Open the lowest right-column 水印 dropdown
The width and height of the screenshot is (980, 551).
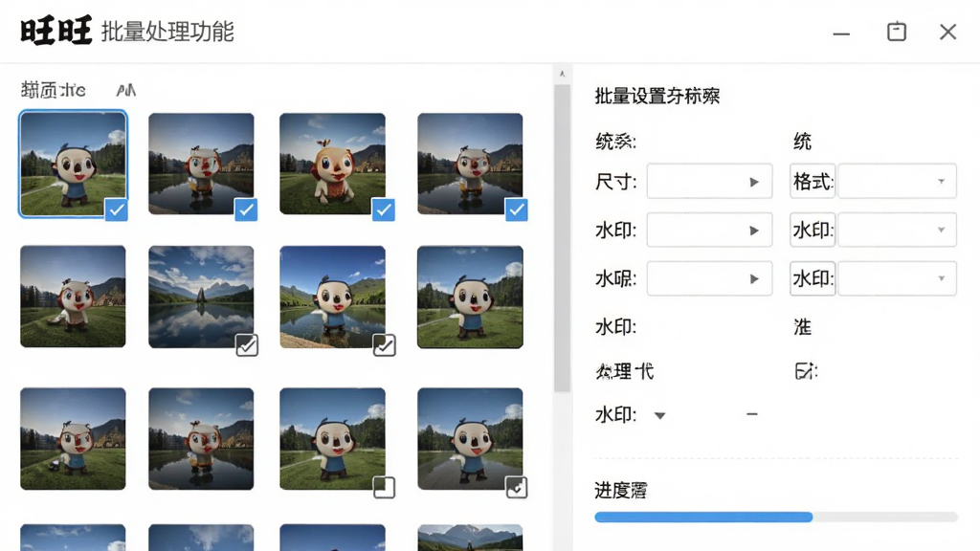coord(897,278)
